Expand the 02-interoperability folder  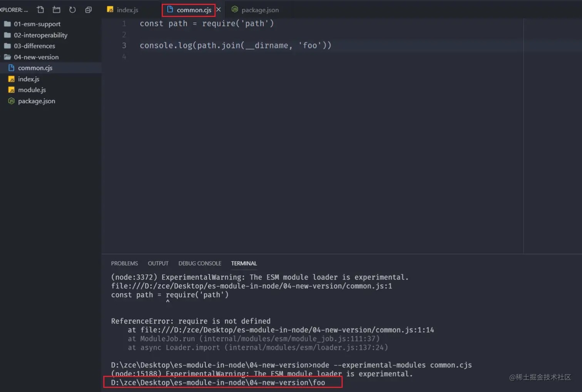40,35
